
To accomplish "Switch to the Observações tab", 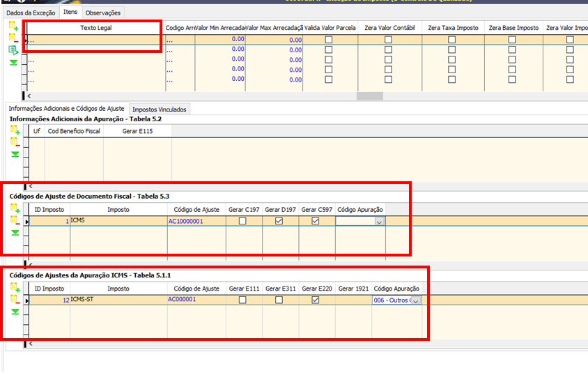I will tap(103, 13).
